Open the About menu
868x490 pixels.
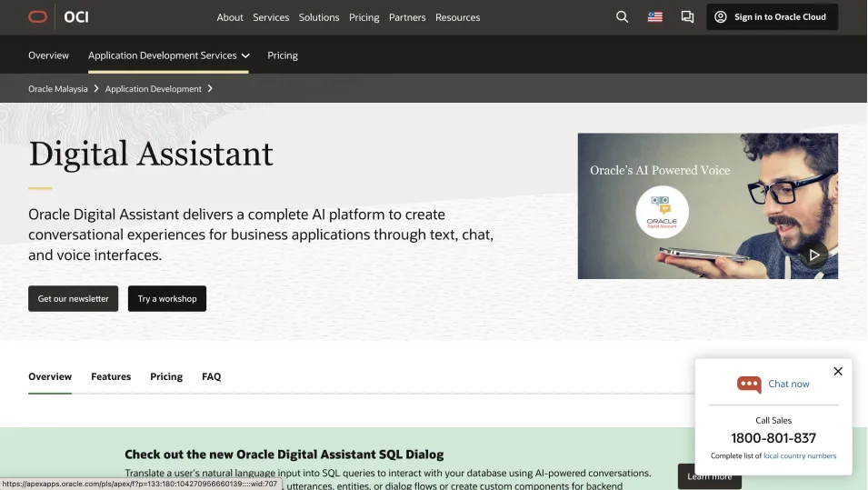(230, 17)
